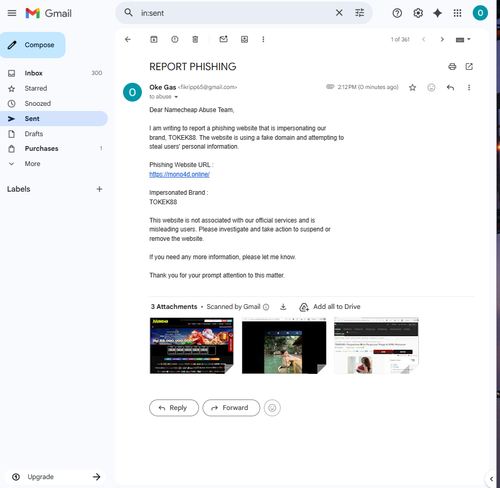Open Gemini sparkle icon

pos(437,13)
